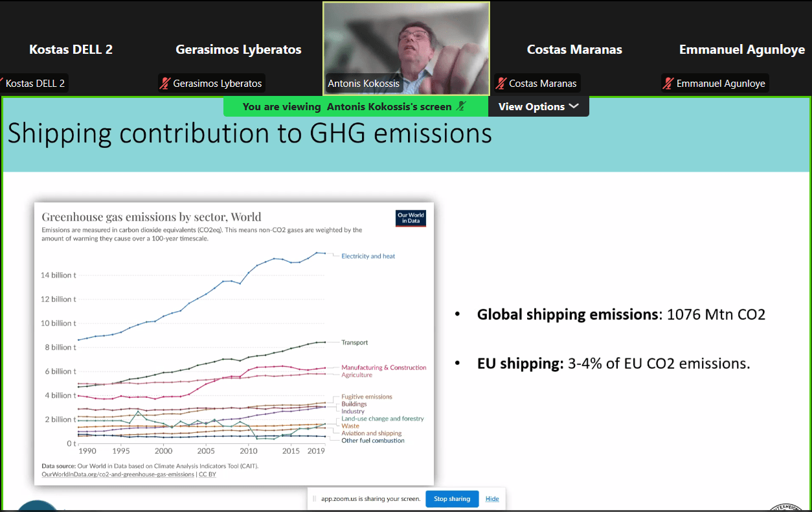Viewport: 812px width, 512px height.
Task: Select the Emmanuel Agunloye participant tile
Action: 741,49
